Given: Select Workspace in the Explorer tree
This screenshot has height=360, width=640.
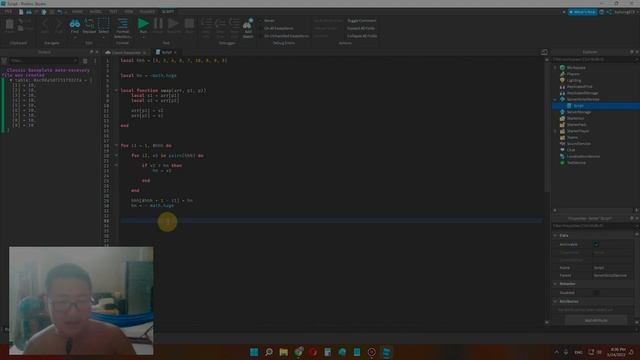Looking at the screenshot, I should (576, 68).
